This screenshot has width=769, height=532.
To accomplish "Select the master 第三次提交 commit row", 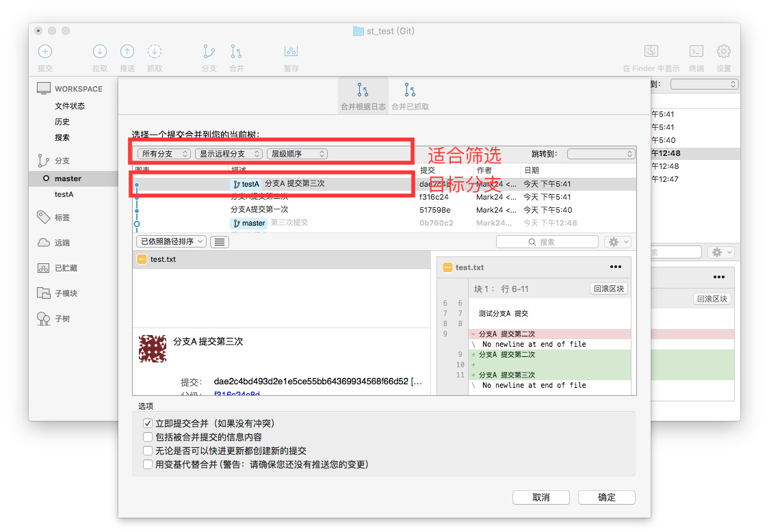I will [x=384, y=223].
